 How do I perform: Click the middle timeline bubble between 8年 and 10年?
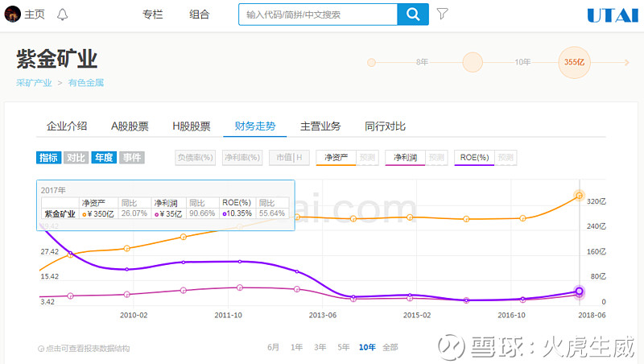(x=473, y=63)
